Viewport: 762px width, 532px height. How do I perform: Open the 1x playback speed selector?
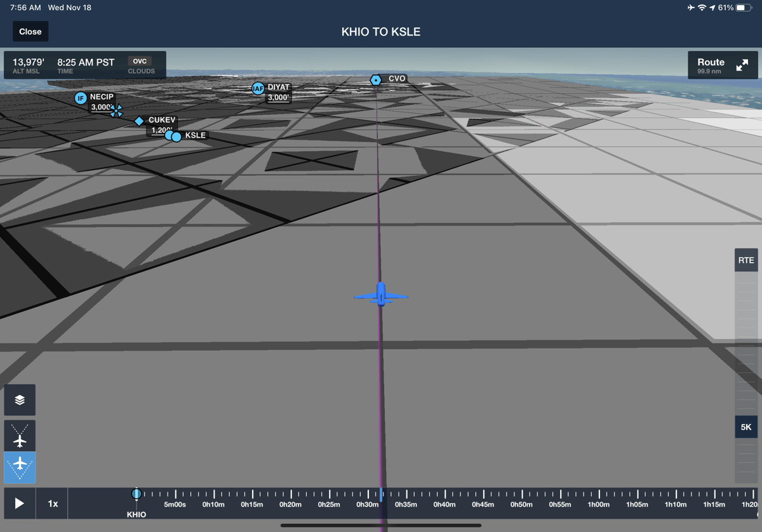(51, 503)
